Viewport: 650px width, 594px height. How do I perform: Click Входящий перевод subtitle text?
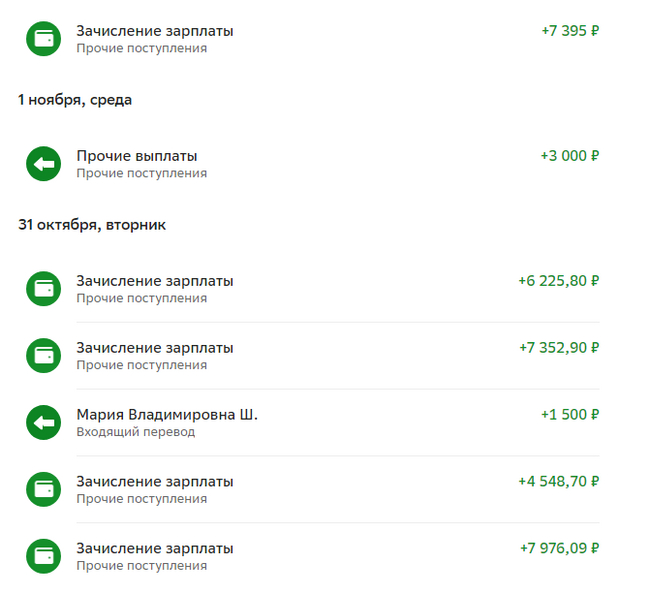pos(135,432)
